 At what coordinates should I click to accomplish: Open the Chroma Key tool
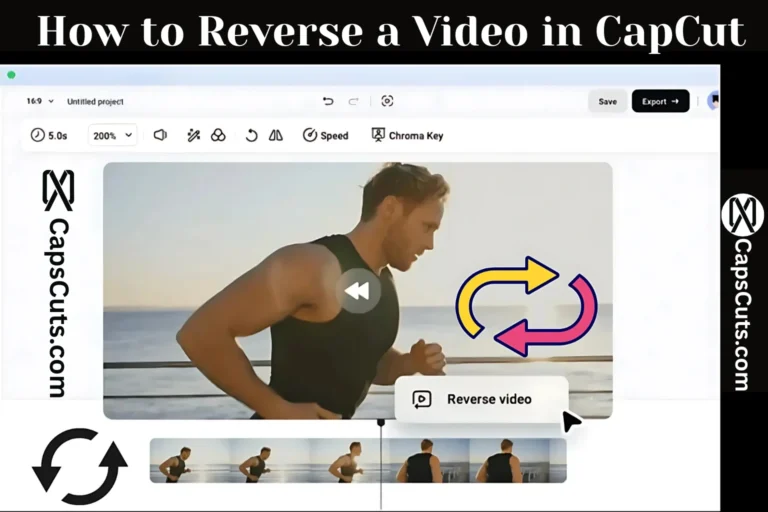[407, 135]
